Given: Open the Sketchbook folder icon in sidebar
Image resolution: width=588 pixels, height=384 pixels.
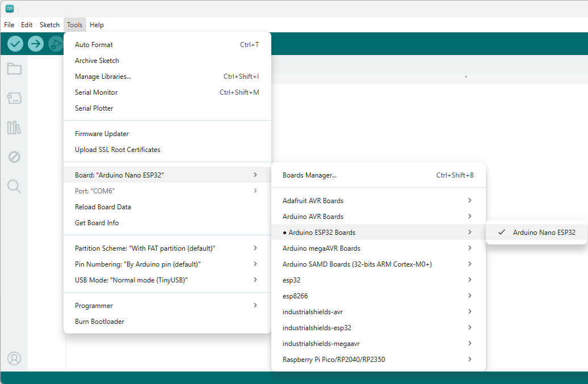Looking at the screenshot, I should [x=14, y=69].
